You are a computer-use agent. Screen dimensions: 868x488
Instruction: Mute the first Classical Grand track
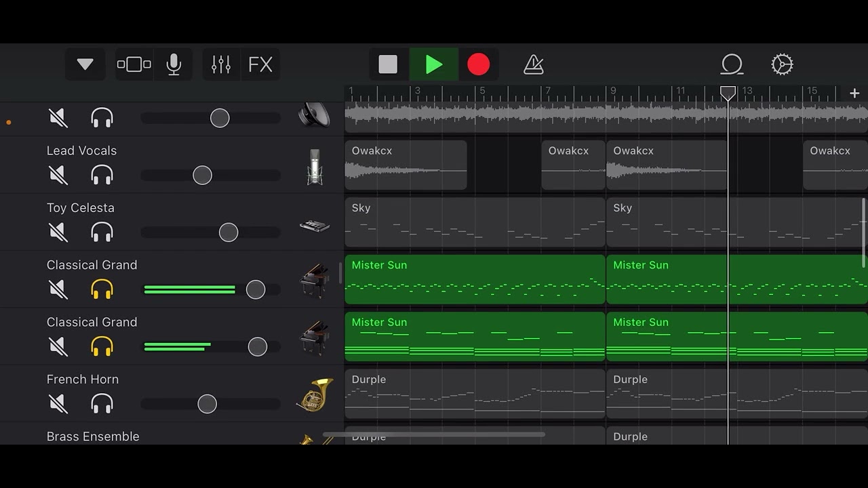click(58, 290)
